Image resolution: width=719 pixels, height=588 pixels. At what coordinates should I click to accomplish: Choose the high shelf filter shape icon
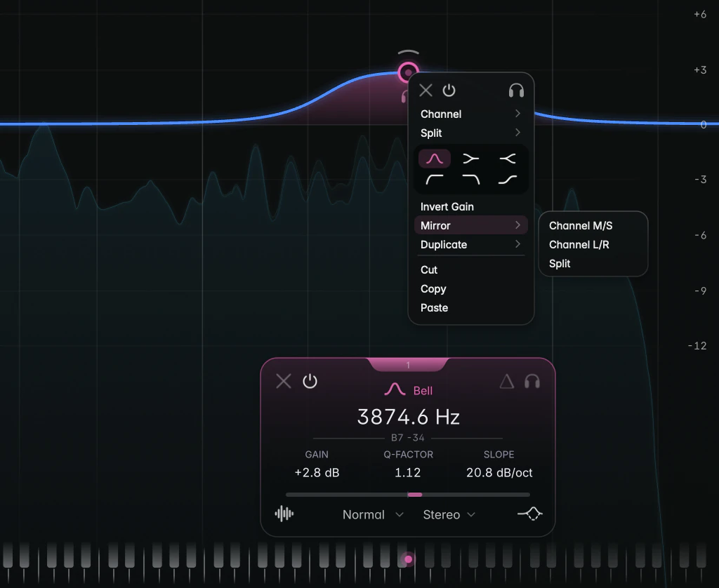(x=508, y=159)
